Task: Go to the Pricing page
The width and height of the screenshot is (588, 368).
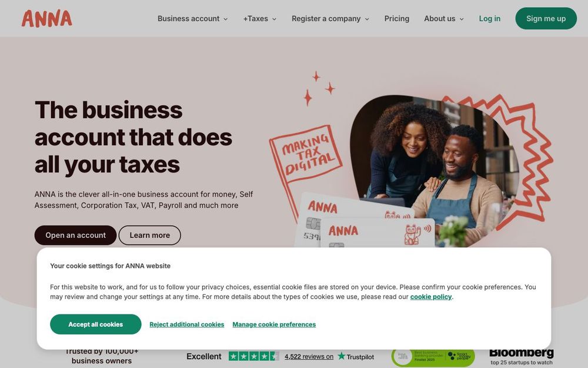Action: click(x=397, y=18)
